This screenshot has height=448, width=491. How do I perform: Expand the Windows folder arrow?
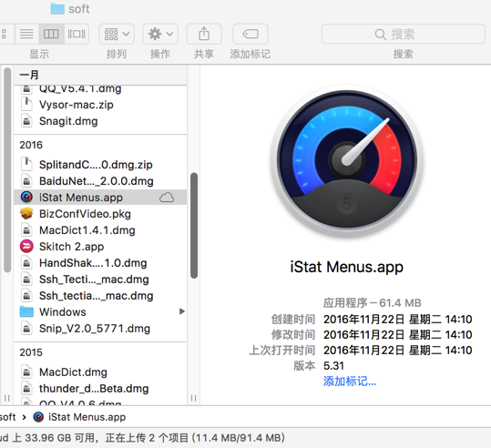(181, 311)
